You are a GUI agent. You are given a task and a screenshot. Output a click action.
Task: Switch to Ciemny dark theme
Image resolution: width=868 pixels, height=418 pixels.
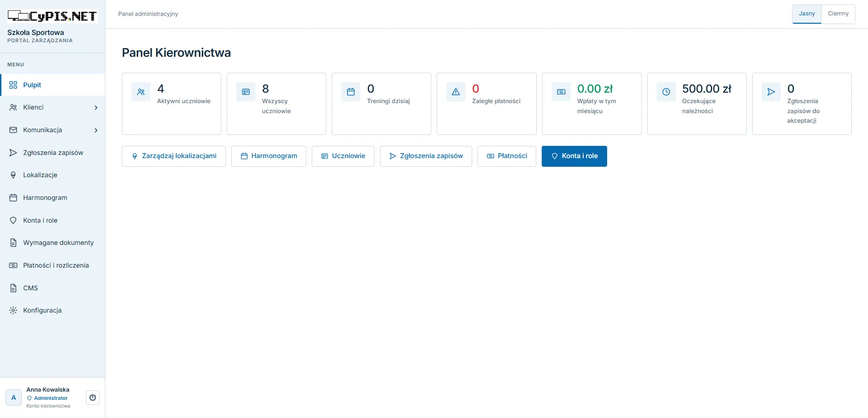838,14
